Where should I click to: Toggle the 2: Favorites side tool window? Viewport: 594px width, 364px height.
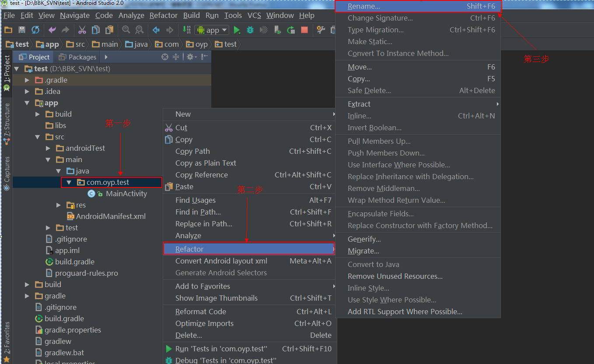[7, 342]
